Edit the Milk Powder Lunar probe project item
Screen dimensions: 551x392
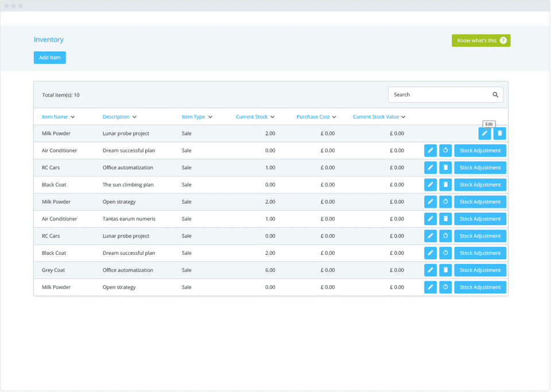point(484,134)
